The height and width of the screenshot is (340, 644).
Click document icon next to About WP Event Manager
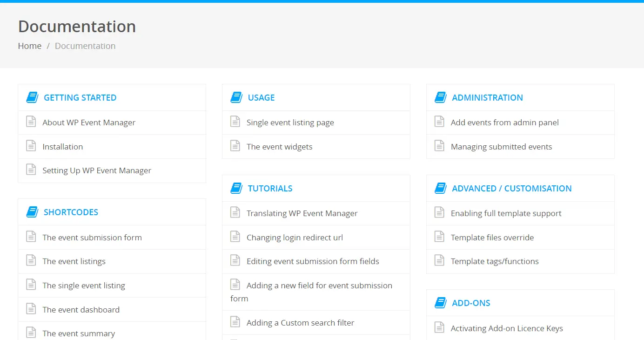31,122
